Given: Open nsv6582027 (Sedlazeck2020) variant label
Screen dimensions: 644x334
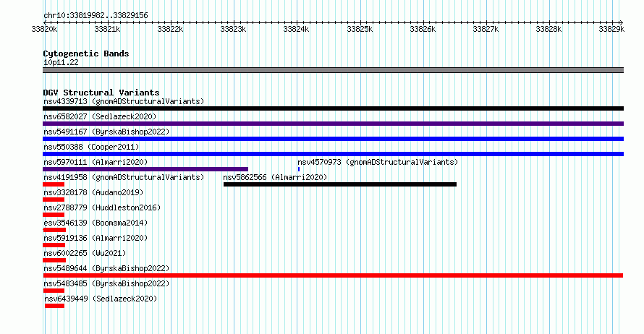Looking at the screenshot, I should (x=100, y=116).
